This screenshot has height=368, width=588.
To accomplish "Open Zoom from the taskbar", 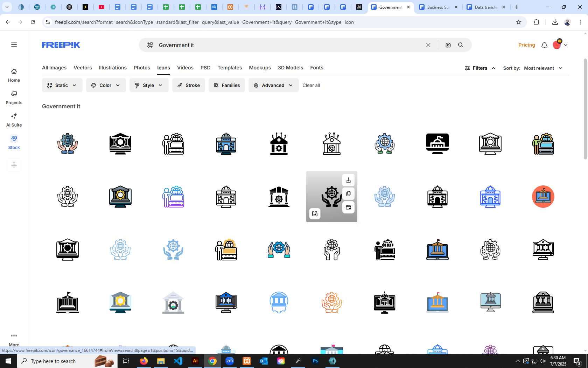I will pyautogui.click(x=230, y=361).
